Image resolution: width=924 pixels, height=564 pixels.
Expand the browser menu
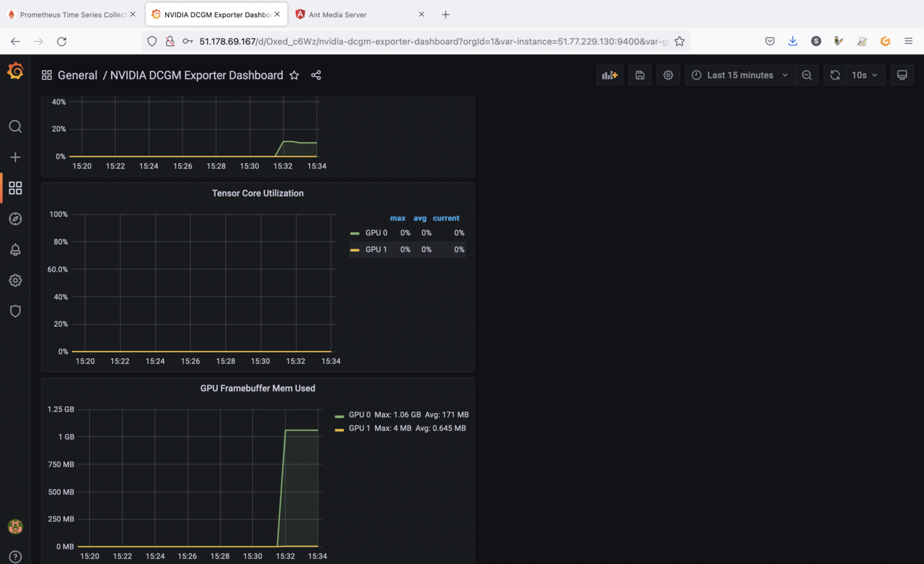[x=909, y=41]
